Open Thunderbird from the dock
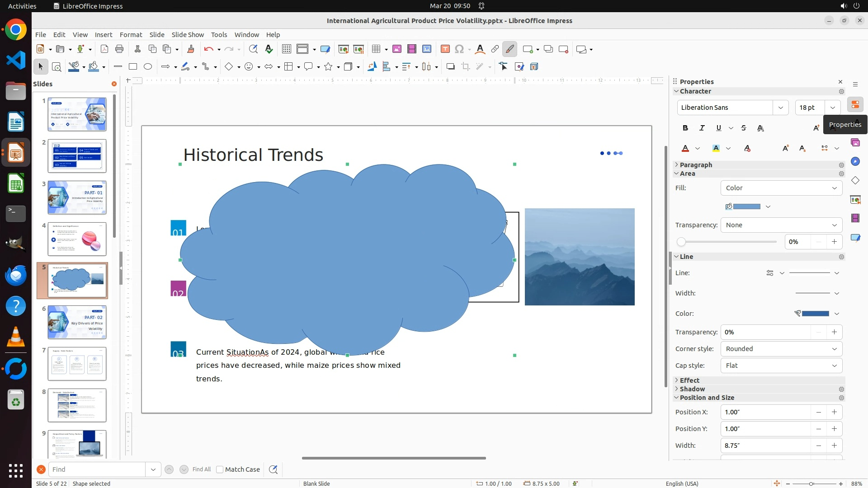The height and width of the screenshot is (488, 868). click(16, 275)
